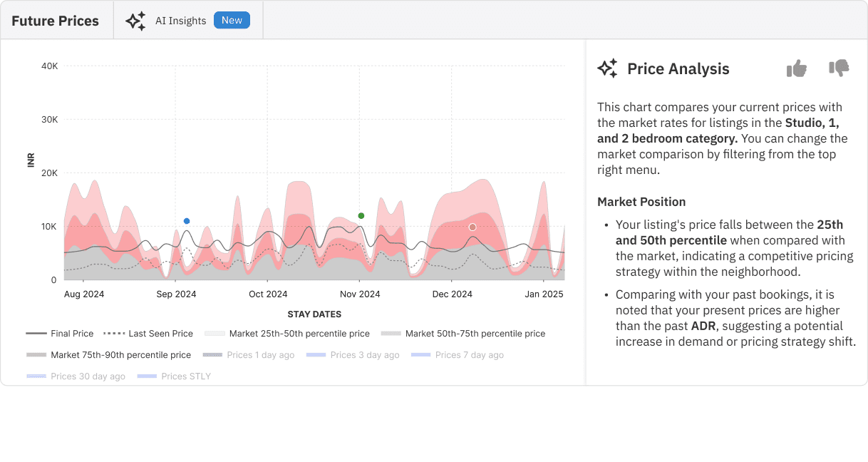Click the solid line icon for Final Price

(36, 334)
